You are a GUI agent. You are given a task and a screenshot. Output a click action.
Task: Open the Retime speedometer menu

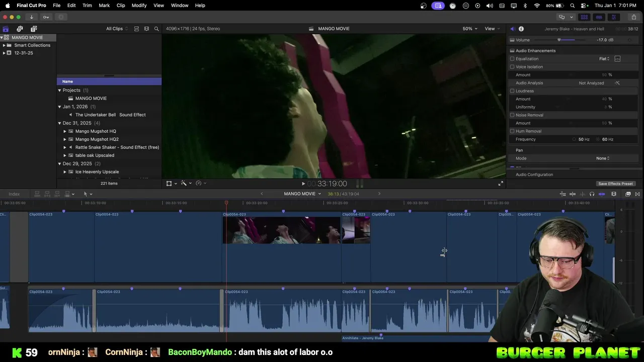pos(200,184)
